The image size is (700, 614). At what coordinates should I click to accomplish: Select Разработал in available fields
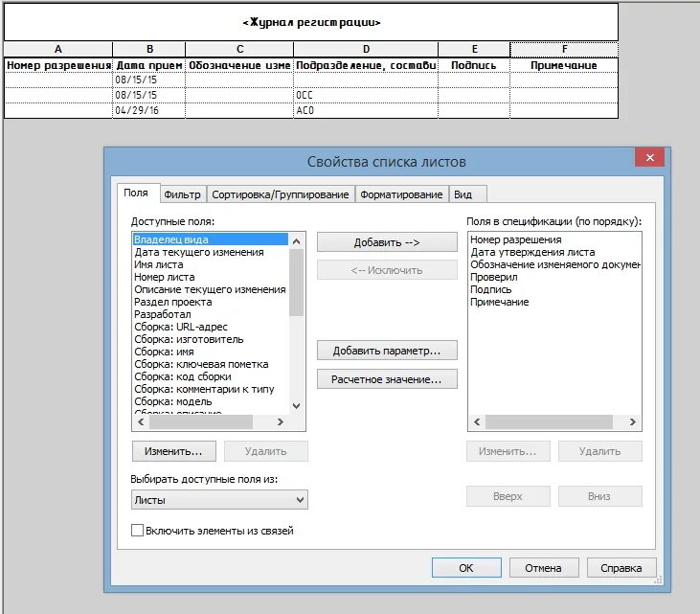pyautogui.click(x=211, y=314)
